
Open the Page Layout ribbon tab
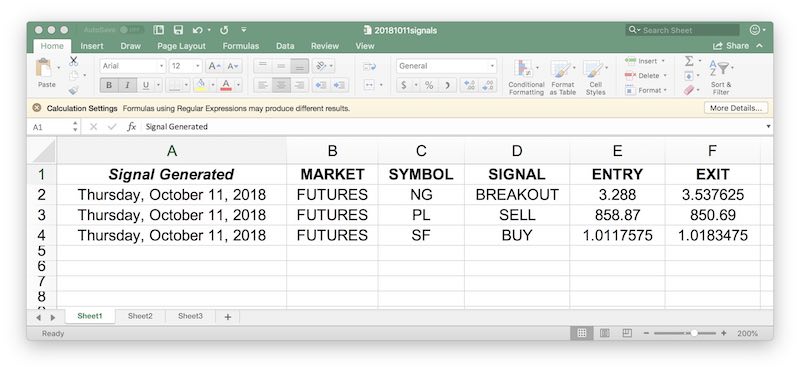click(x=181, y=46)
